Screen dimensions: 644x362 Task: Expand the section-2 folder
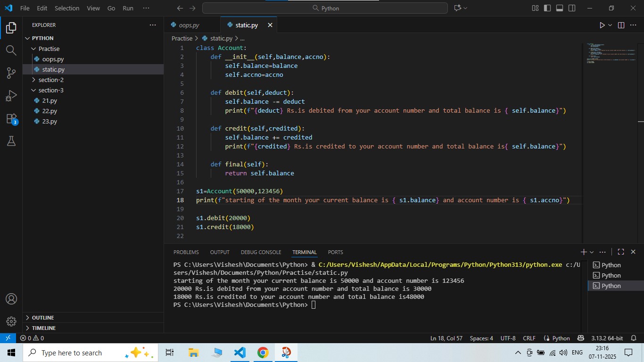[x=50, y=80]
